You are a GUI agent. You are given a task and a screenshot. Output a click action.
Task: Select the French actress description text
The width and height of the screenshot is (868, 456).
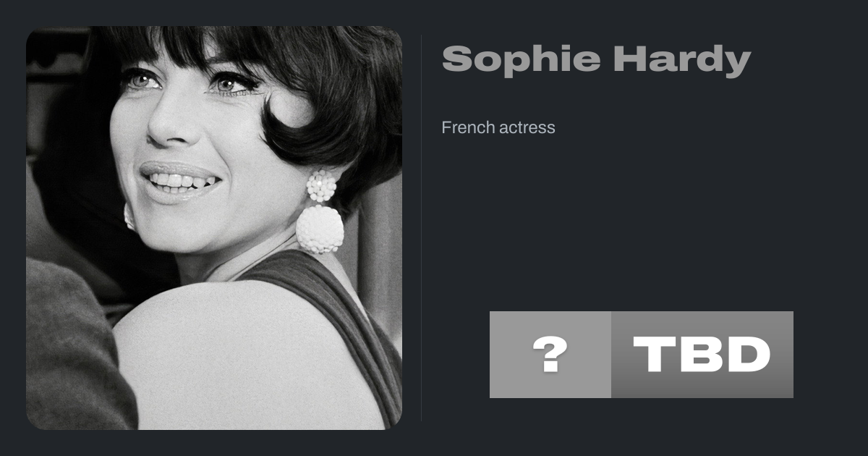498,127
